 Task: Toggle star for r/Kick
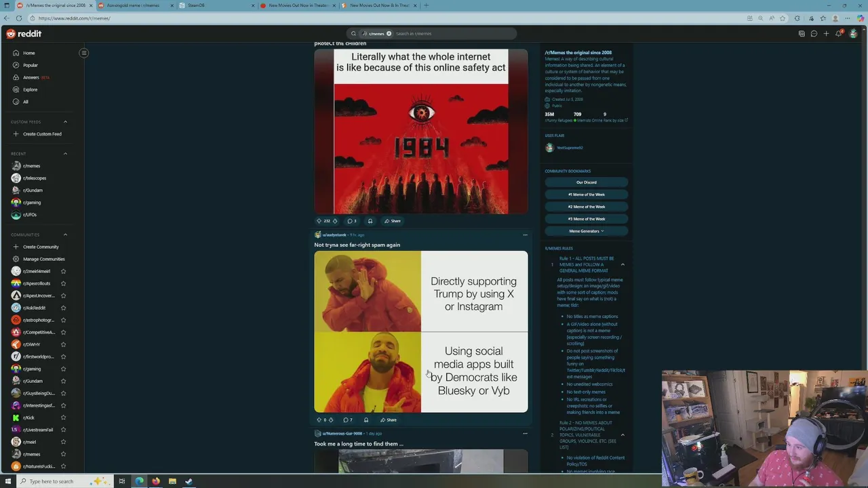pos(63,418)
